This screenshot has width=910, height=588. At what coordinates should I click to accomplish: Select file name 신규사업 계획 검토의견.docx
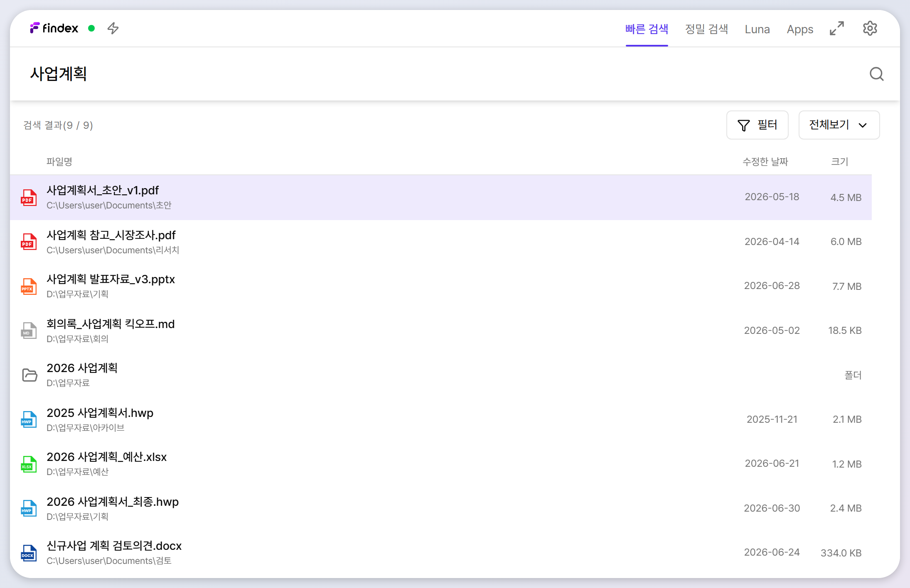point(114,546)
